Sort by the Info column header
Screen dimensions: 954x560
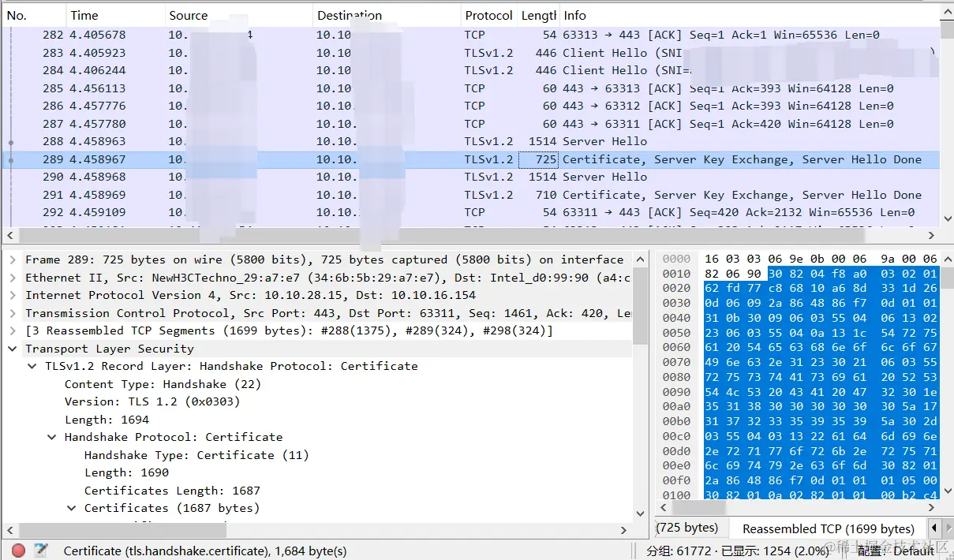(749, 16)
